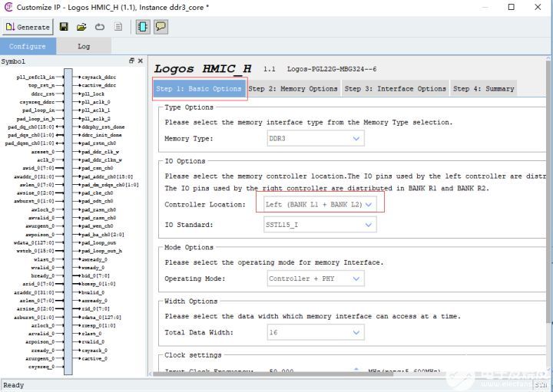Open Step 1: Basic Options tab
This screenshot has height=392, width=553.
(x=199, y=89)
